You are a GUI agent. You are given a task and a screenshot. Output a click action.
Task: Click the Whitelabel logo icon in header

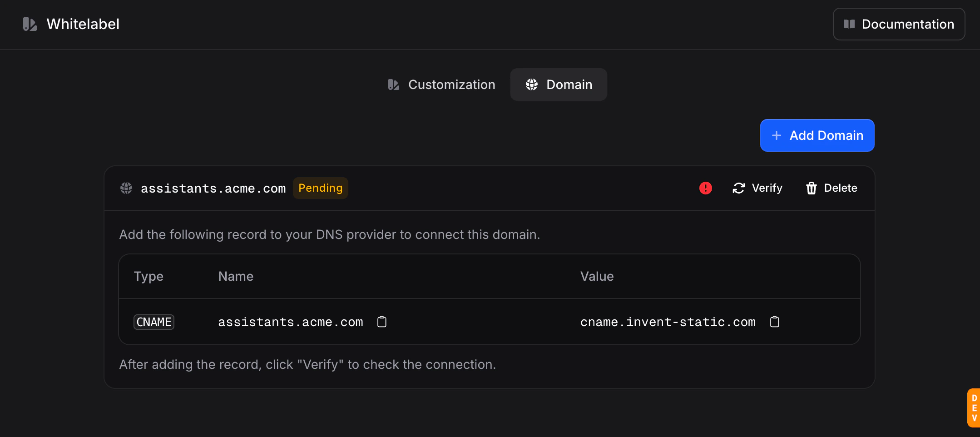coord(30,24)
